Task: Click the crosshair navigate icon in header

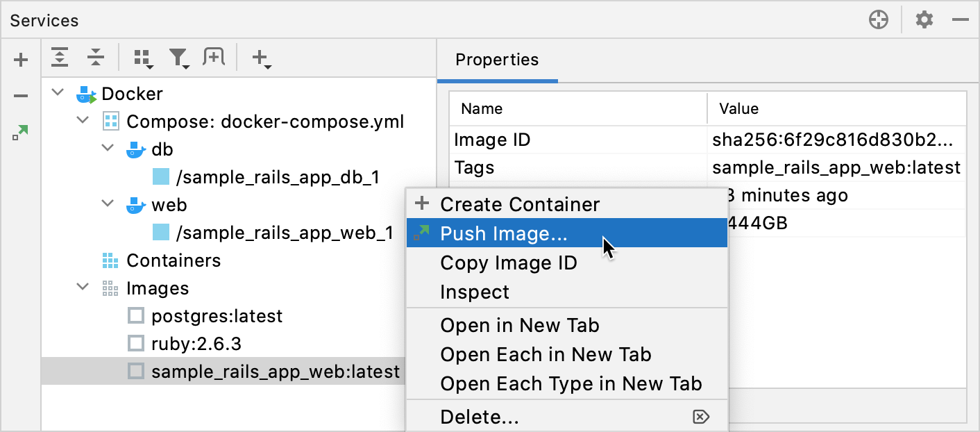Action: point(877,19)
